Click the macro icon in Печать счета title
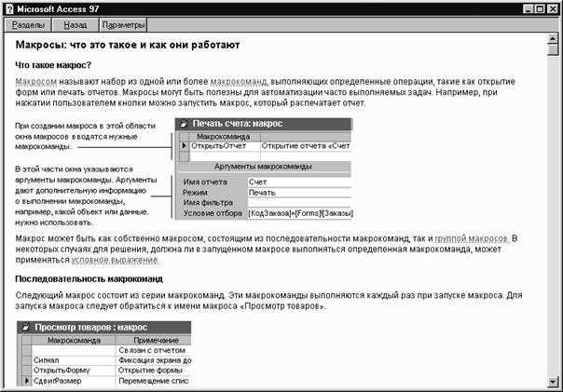Viewport: 563px width, 392px height. tap(184, 124)
